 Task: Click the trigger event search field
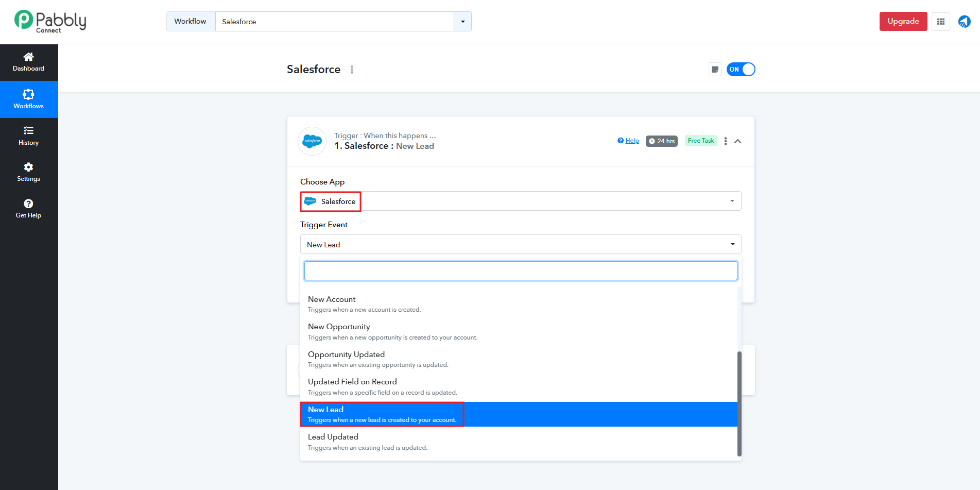(520, 271)
